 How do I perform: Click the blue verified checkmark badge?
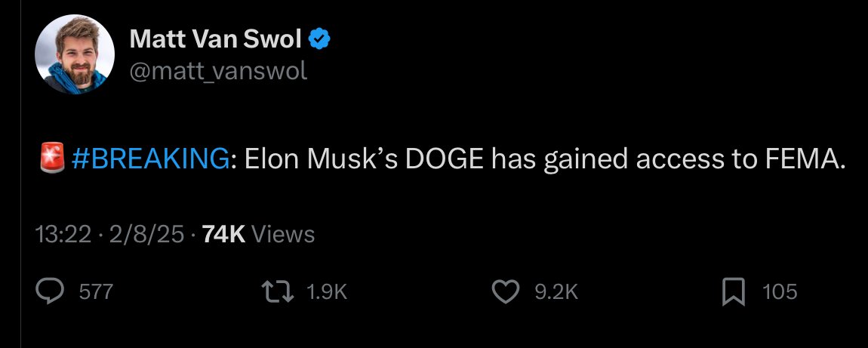tap(319, 39)
